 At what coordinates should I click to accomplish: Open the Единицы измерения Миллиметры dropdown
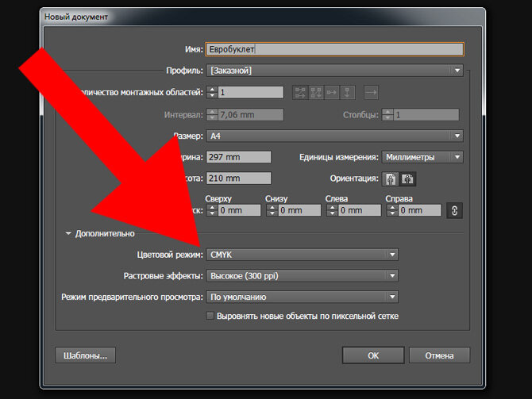tap(422, 157)
